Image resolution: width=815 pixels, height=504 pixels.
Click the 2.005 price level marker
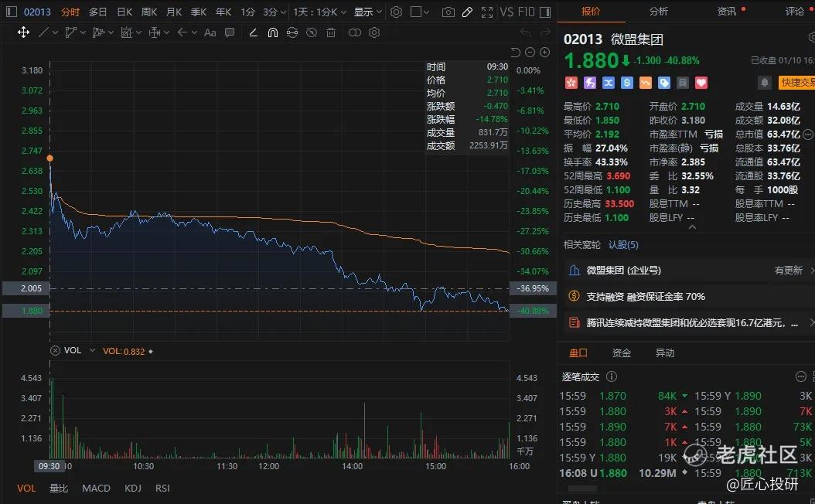[x=26, y=288]
